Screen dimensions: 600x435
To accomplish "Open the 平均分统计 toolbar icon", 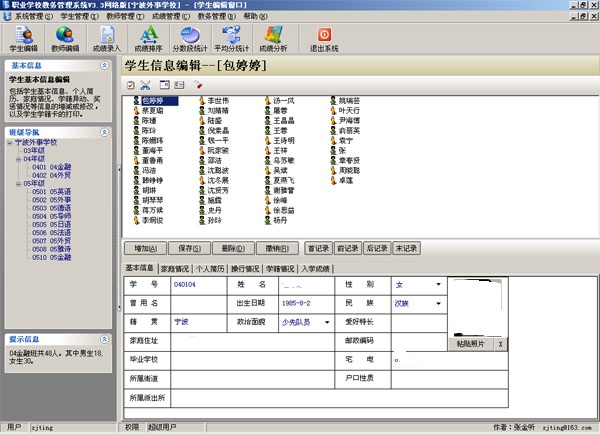I will [x=232, y=38].
